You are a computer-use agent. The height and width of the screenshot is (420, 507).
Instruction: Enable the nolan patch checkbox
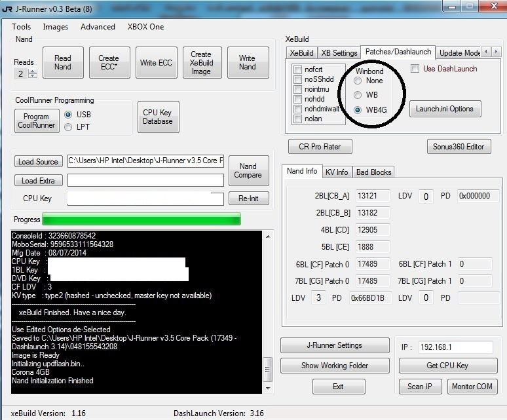(x=297, y=119)
